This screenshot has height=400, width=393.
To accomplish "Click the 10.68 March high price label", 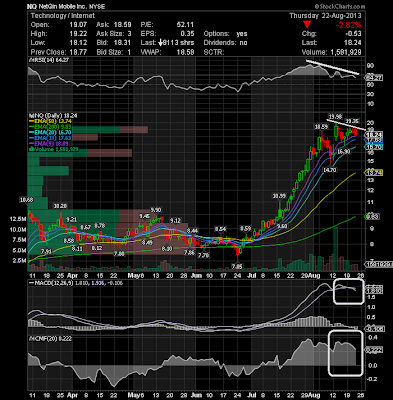I will tap(26, 200).
